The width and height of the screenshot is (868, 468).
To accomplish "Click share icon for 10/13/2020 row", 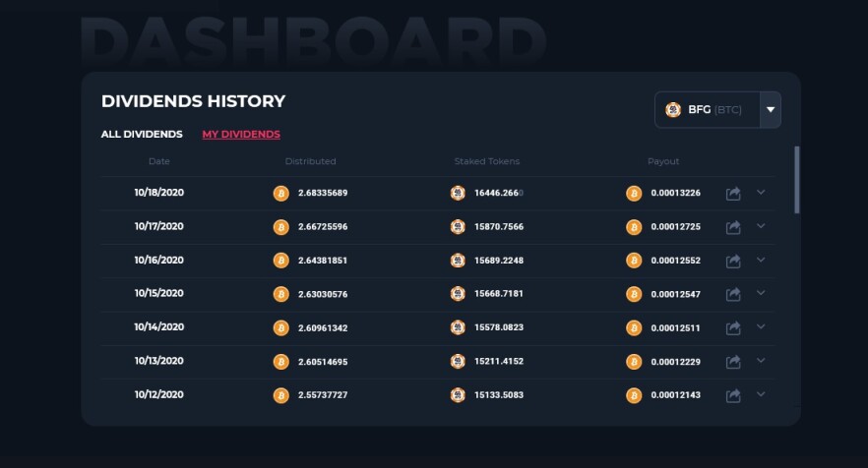I will click(x=733, y=362).
